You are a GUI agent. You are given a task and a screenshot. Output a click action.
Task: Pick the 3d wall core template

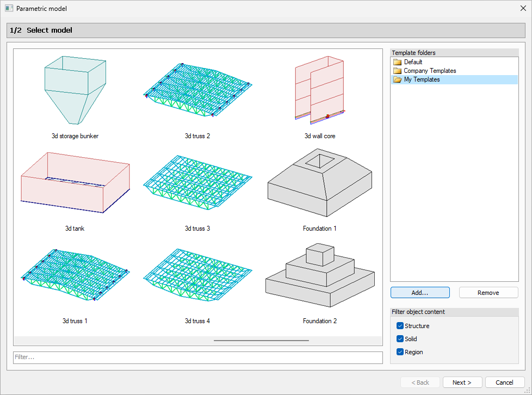319,90
